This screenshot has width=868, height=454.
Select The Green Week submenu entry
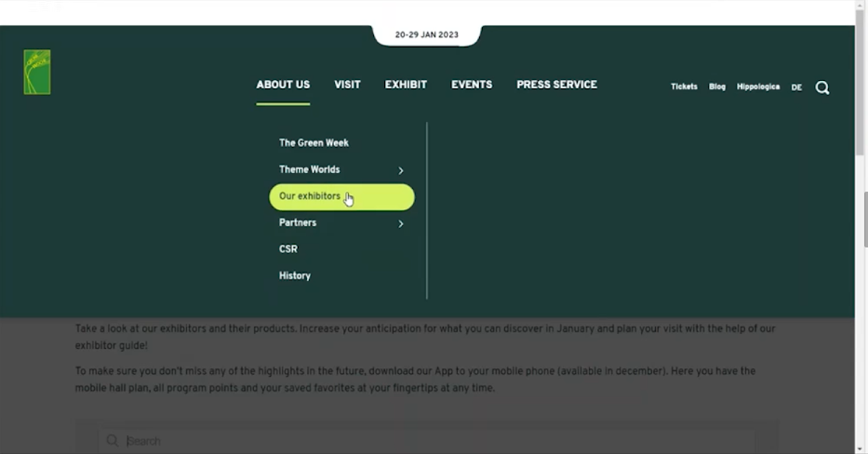click(x=314, y=143)
